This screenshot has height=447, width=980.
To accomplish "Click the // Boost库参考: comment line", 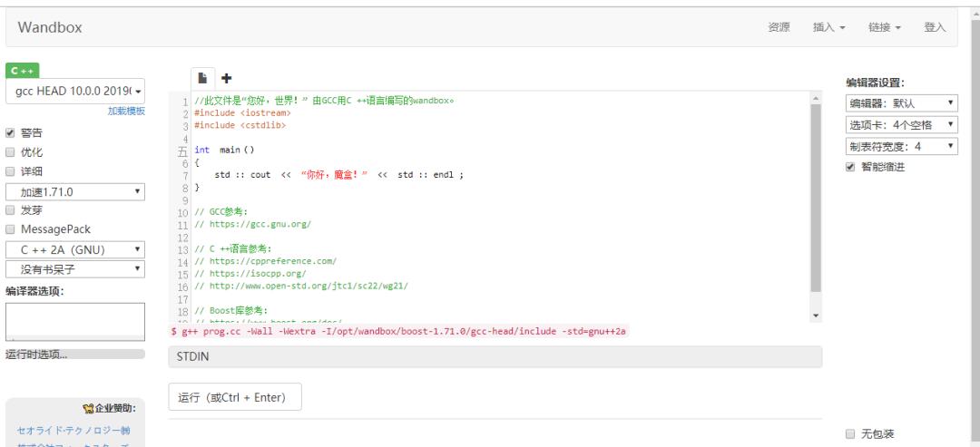I will [x=231, y=310].
